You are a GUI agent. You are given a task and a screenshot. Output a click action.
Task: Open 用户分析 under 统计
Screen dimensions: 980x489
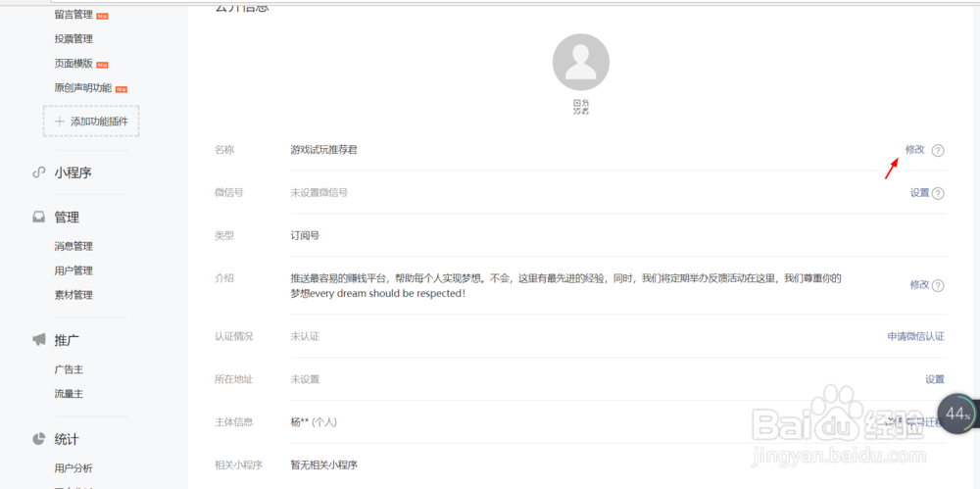point(73,467)
